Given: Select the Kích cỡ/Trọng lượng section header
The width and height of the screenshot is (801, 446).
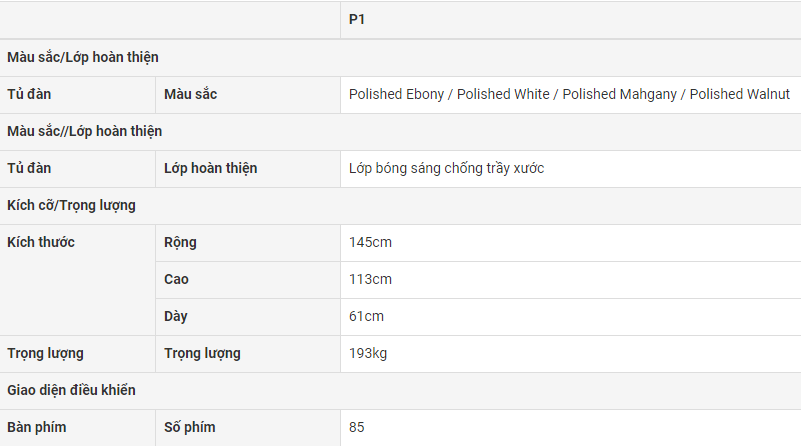Looking at the screenshot, I should pyautogui.click(x=71, y=205).
